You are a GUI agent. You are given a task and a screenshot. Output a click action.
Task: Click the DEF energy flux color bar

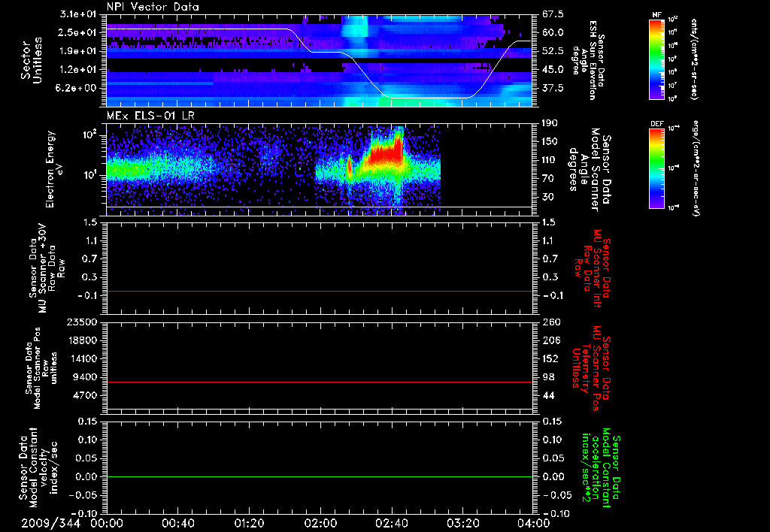pyautogui.click(x=657, y=168)
